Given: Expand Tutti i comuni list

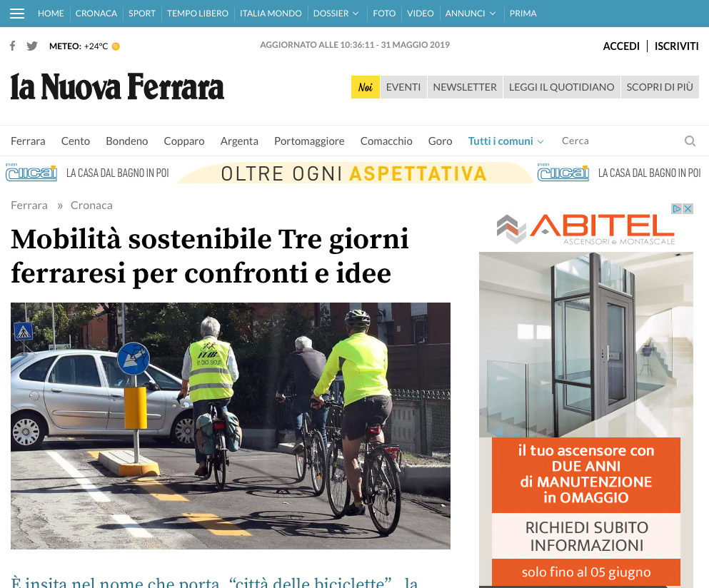Looking at the screenshot, I should (506, 141).
